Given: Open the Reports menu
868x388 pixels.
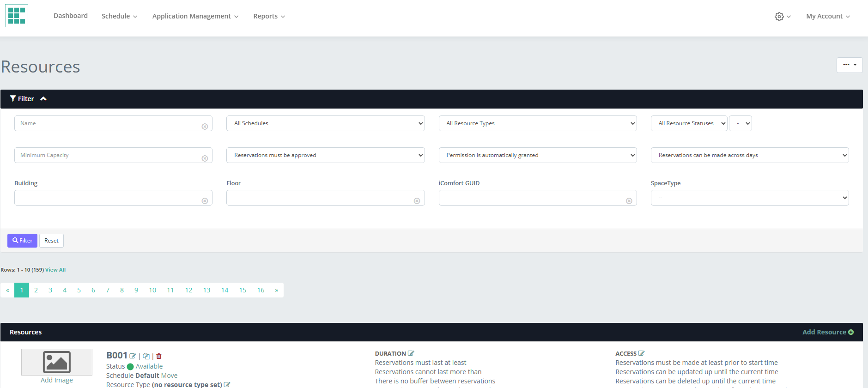Looking at the screenshot, I should 269,16.
